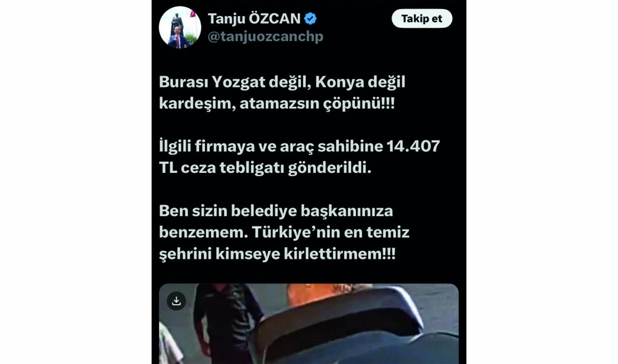618x364 pixels.
Task: Play the embedded video below the tweet
Action: click(309, 323)
